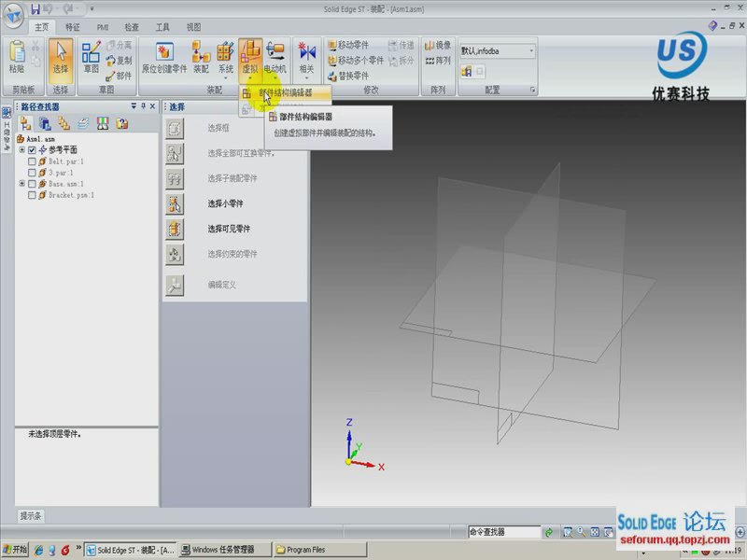Click the Mirror (镜像) pattern command
Screen dimensions: 747x560
(437, 45)
